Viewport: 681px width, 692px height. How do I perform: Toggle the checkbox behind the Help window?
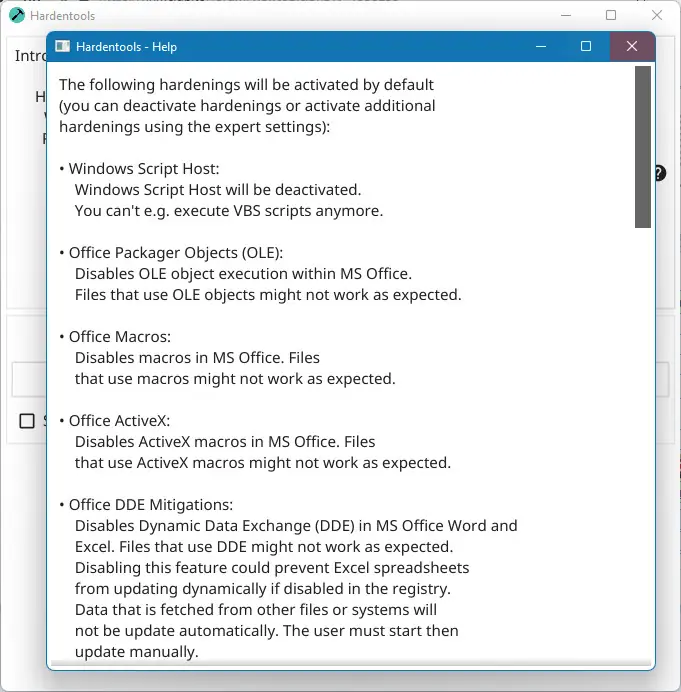tap(27, 421)
